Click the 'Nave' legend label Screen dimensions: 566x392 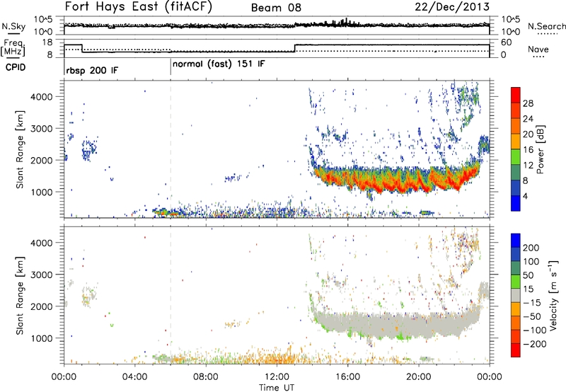pos(538,49)
